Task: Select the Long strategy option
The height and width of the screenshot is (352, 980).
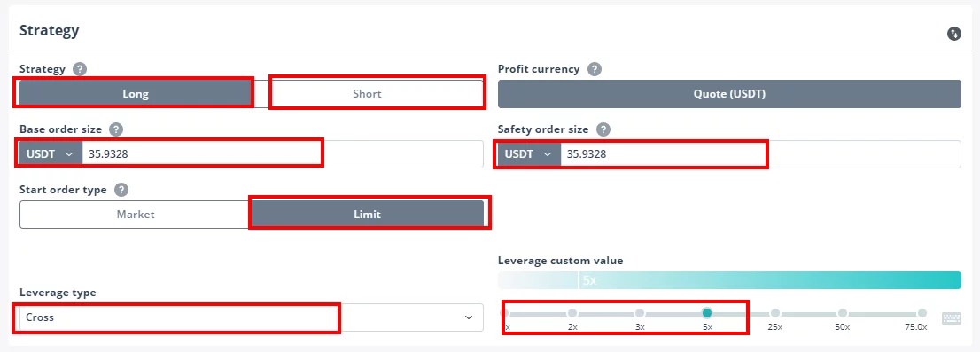Action: click(x=136, y=94)
